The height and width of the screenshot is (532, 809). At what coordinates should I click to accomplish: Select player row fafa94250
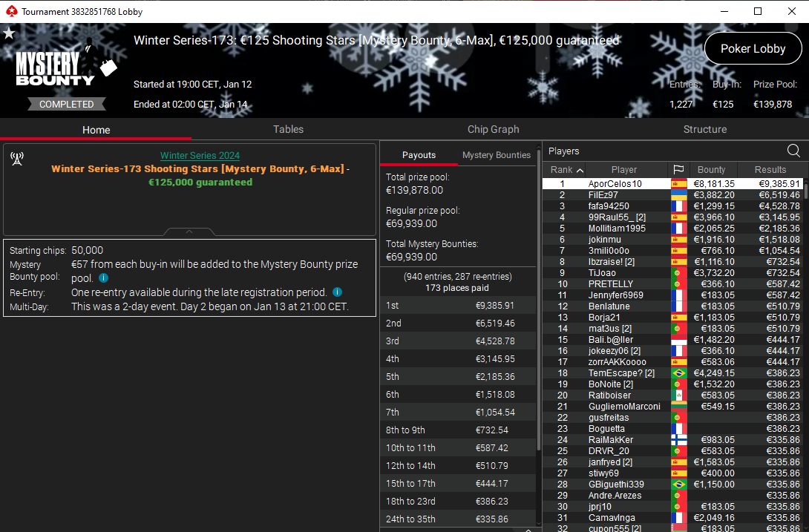click(672, 206)
